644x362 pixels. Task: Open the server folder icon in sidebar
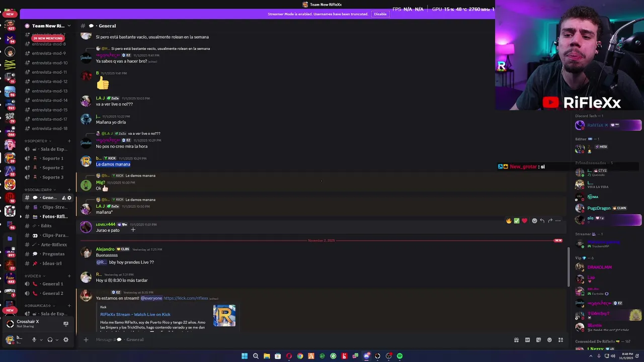pos(10,239)
